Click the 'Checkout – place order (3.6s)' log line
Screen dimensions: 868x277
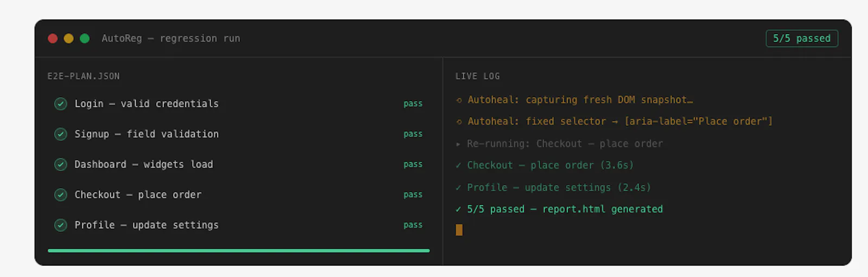545,165
